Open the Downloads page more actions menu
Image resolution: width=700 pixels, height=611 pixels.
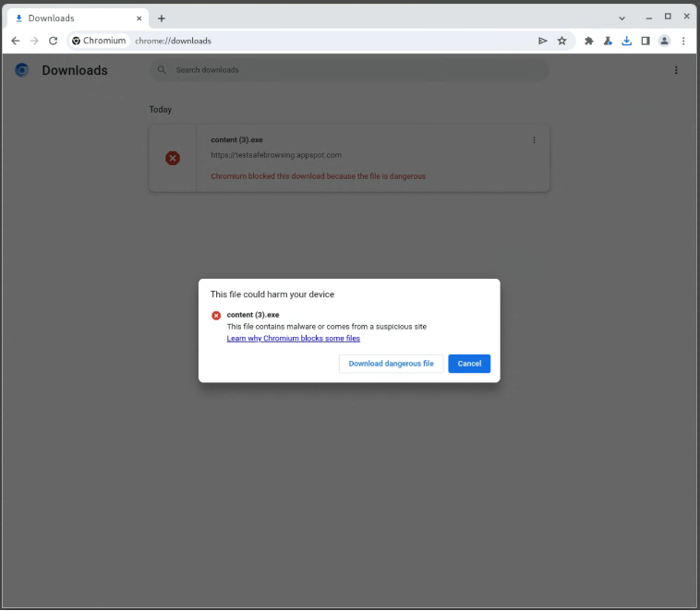coord(676,70)
